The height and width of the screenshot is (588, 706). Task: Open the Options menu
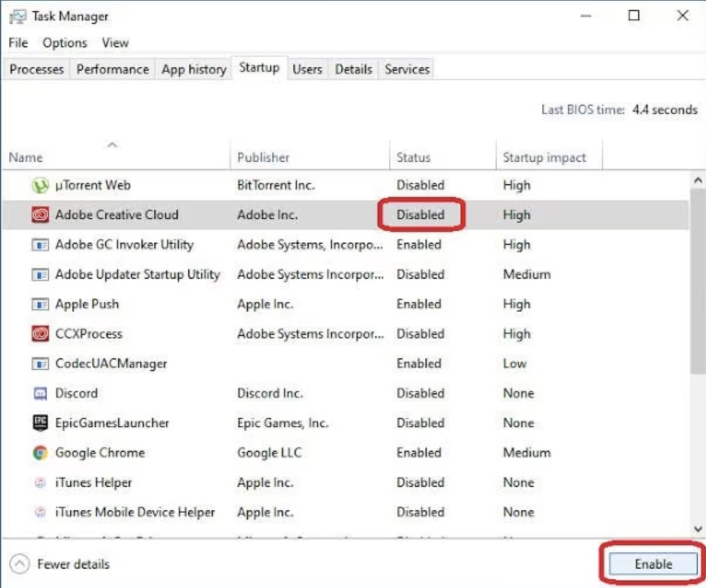coord(64,43)
